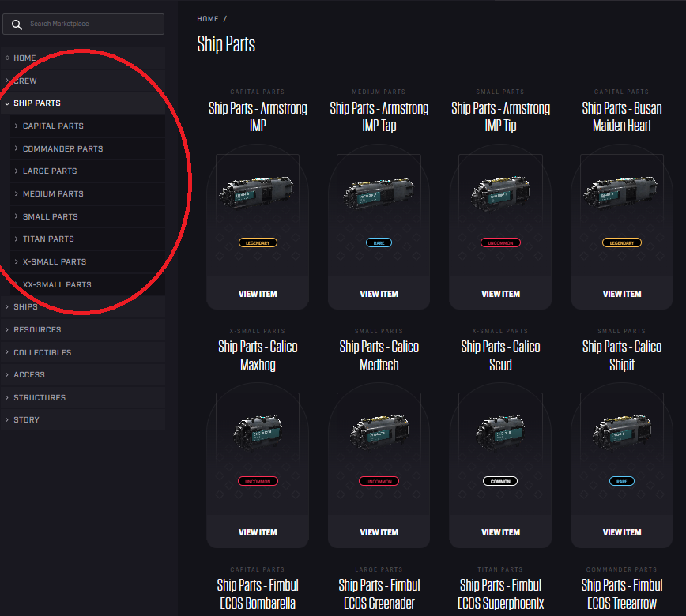Open the 'Ship Parts - Fimbul ECOS Bombarella' title

(x=258, y=594)
